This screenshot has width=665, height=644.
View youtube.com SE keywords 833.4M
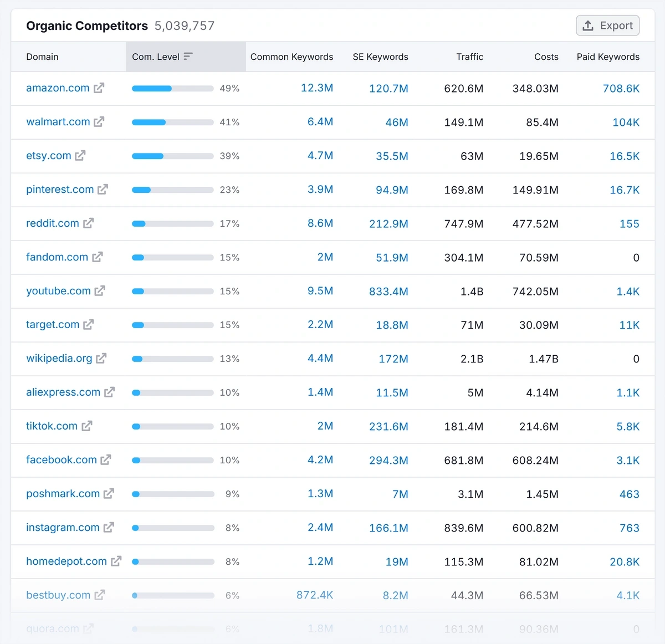coord(388,292)
